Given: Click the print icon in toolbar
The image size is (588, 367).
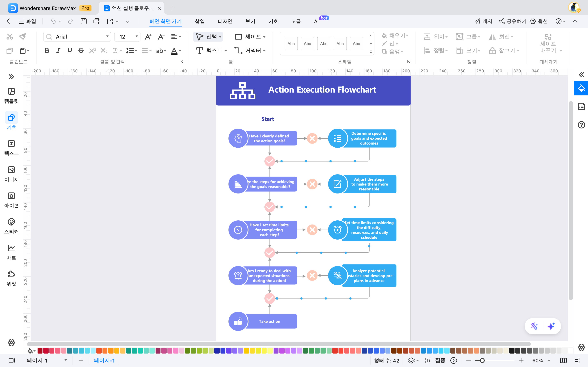Looking at the screenshot, I should [x=97, y=21].
